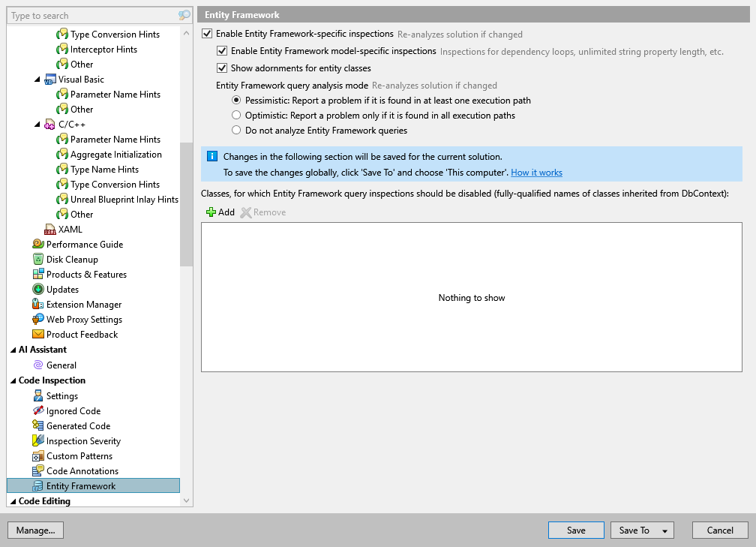Open the Code Annotations page
This screenshot has width=756, height=547.
(x=78, y=470)
